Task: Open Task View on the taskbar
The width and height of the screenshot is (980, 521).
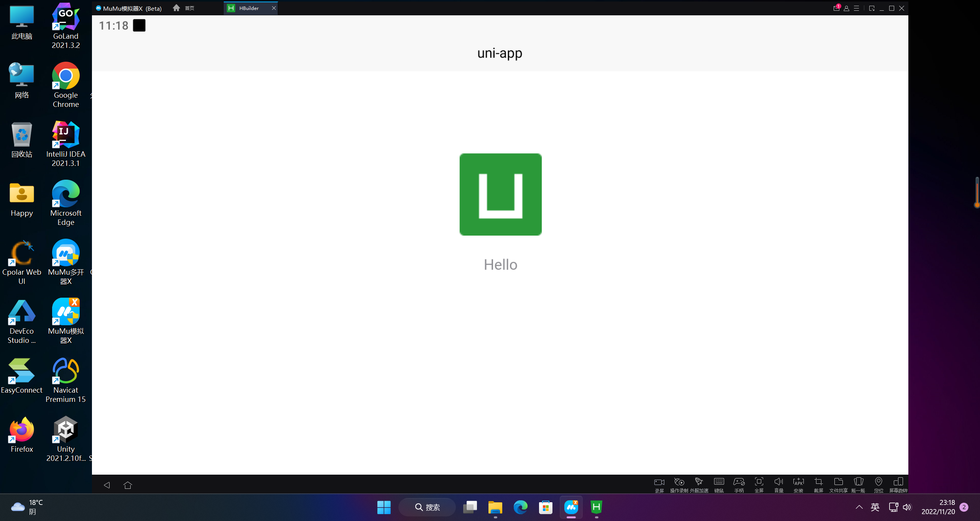Action: click(x=470, y=507)
